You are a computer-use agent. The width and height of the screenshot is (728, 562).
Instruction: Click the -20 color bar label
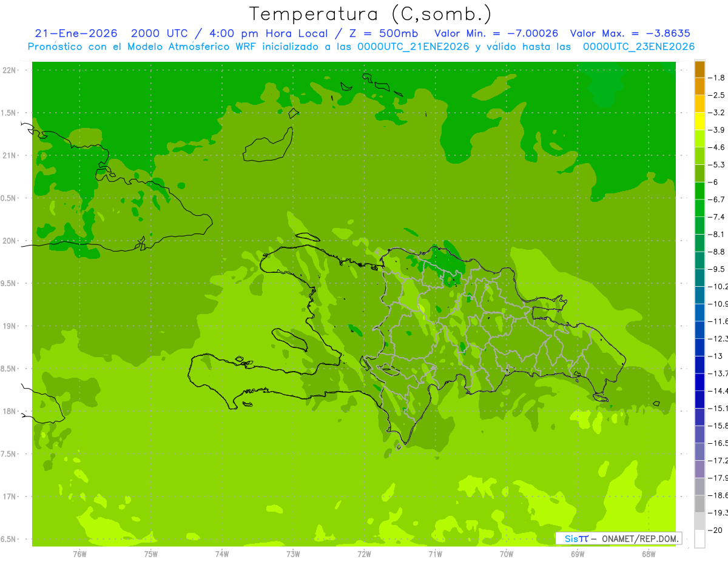tap(715, 530)
